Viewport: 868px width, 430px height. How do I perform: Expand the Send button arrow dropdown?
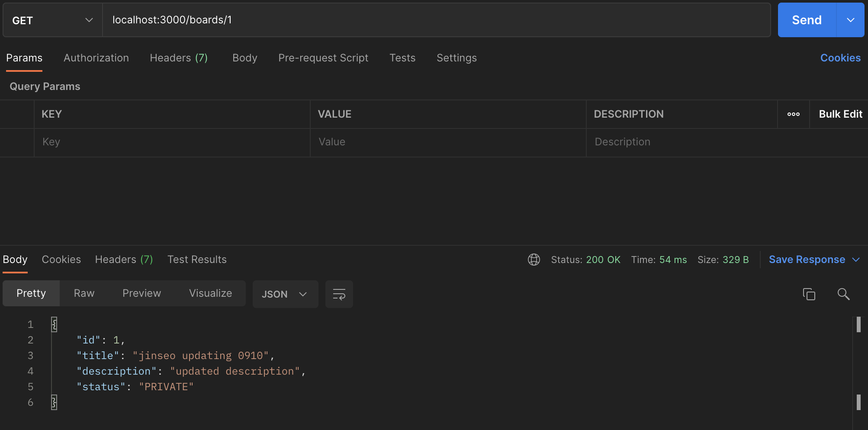(x=851, y=20)
